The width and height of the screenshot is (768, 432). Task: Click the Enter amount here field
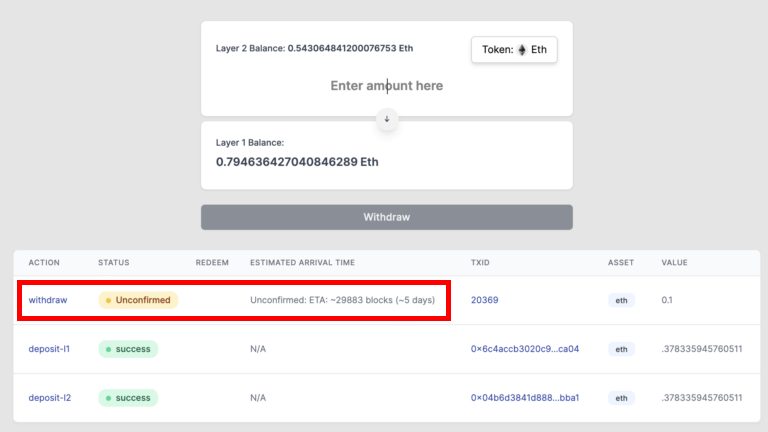click(387, 86)
